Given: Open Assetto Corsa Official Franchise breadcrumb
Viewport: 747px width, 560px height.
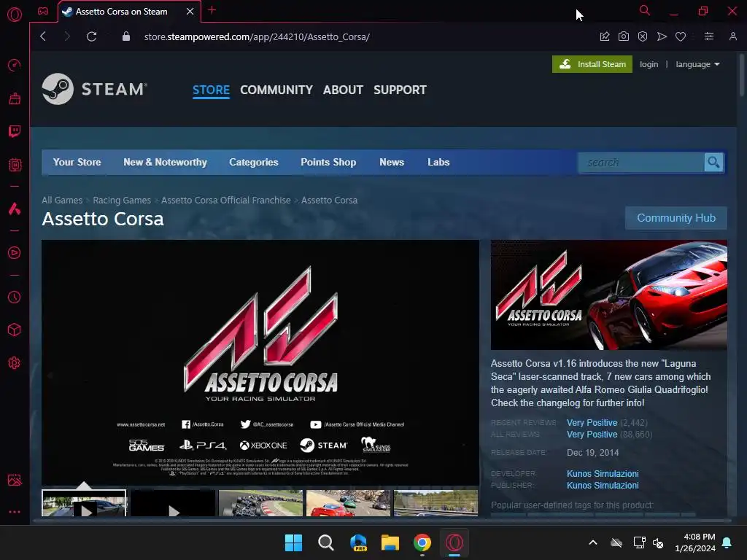Looking at the screenshot, I should [x=226, y=201].
